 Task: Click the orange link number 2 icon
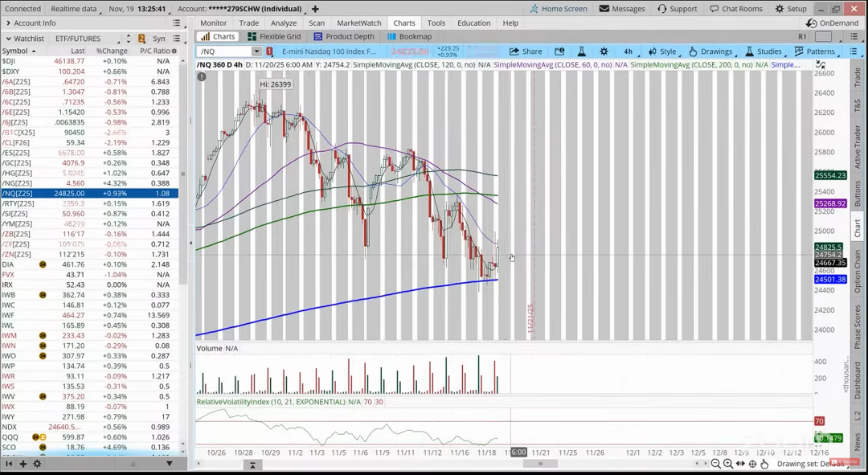pos(141,39)
